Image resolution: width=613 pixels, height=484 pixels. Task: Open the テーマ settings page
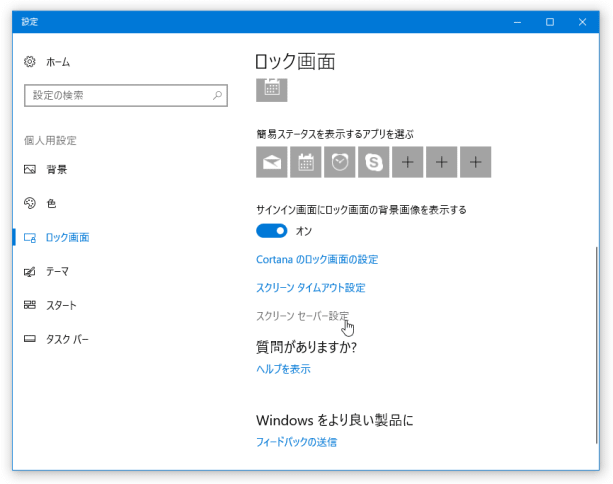coord(57,271)
